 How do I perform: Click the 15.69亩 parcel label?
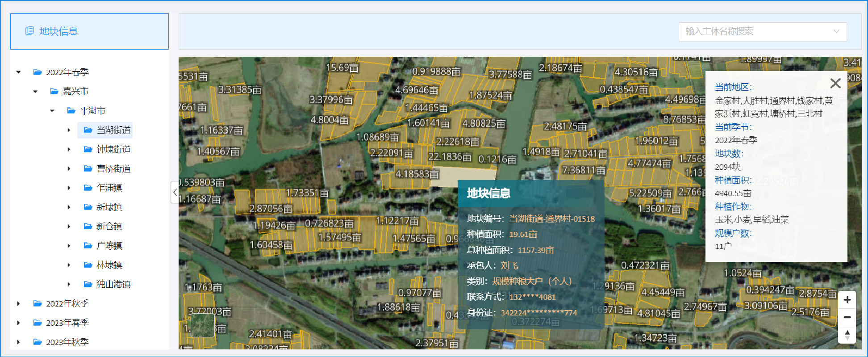[x=342, y=67]
